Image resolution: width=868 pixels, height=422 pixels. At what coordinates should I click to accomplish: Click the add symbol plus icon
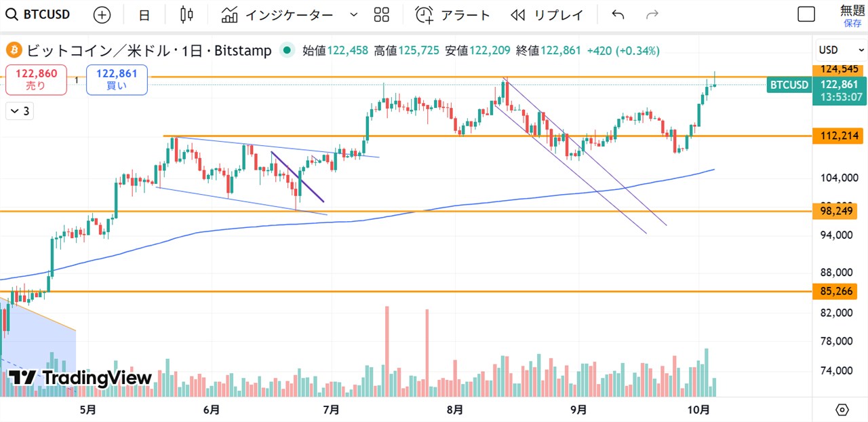(x=102, y=14)
